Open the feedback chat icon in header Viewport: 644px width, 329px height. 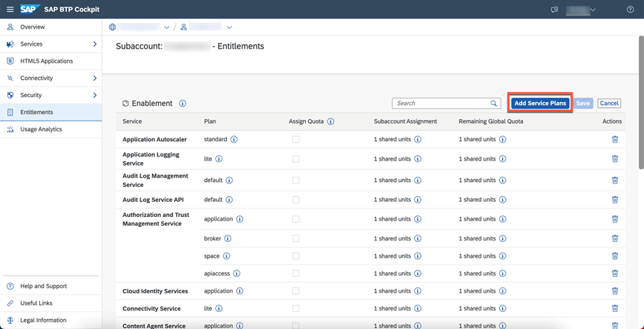554,9
